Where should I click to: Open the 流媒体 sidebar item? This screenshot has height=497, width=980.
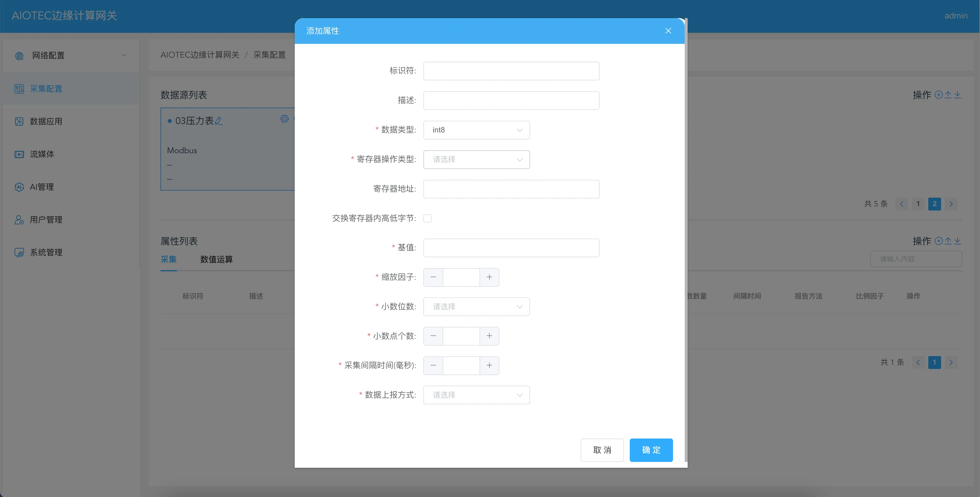[42, 154]
